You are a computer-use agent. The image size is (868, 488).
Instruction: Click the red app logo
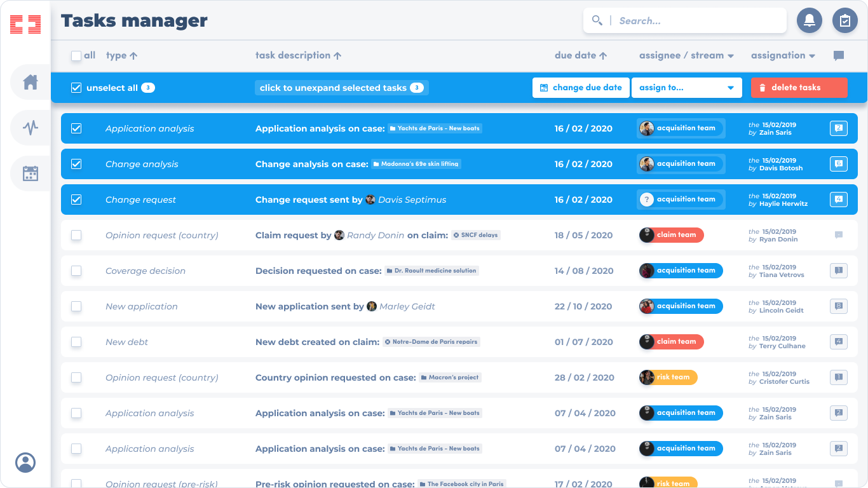(x=25, y=25)
